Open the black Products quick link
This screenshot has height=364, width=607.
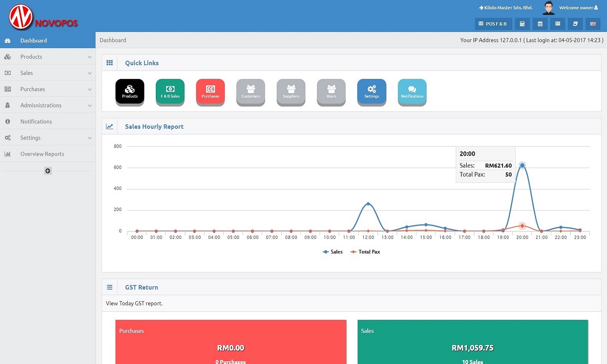[x=129, y=91]
